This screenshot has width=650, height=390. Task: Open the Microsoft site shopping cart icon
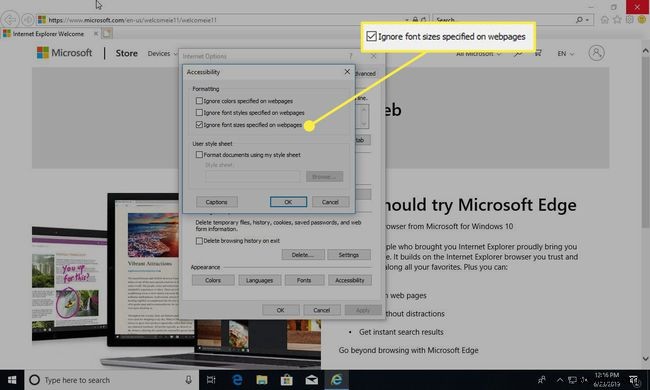(538, 53)
